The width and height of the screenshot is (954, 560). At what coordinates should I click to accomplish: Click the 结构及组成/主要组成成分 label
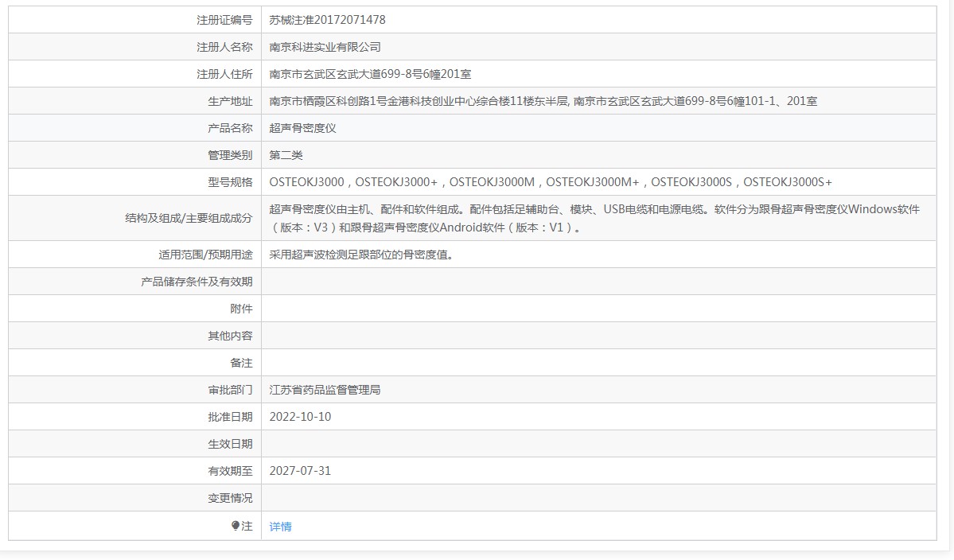[x=189, y=218]
